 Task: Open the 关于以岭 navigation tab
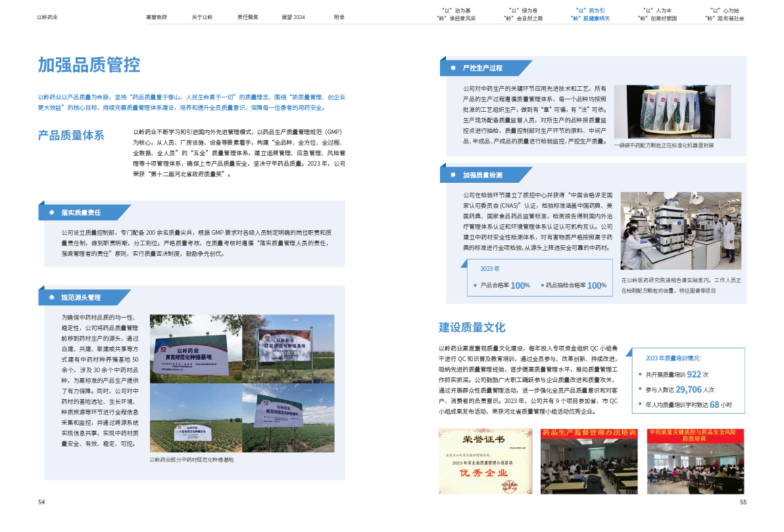click(202, 16)
